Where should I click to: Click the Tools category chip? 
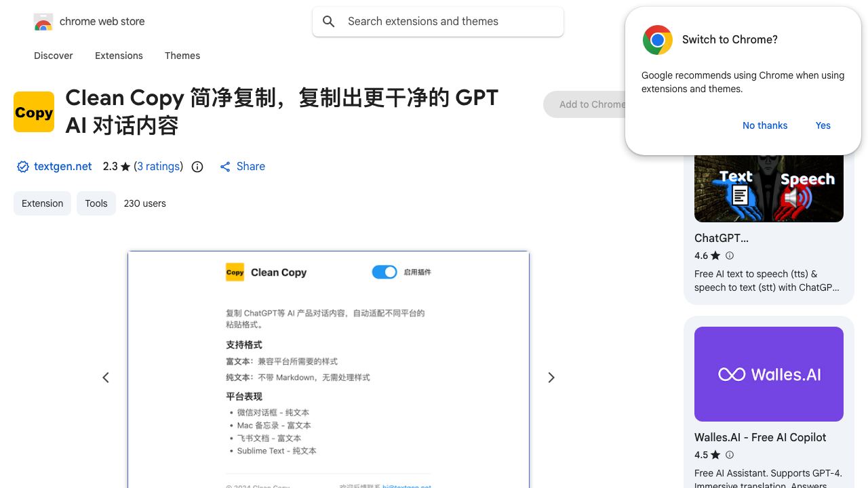coord(96,203)
